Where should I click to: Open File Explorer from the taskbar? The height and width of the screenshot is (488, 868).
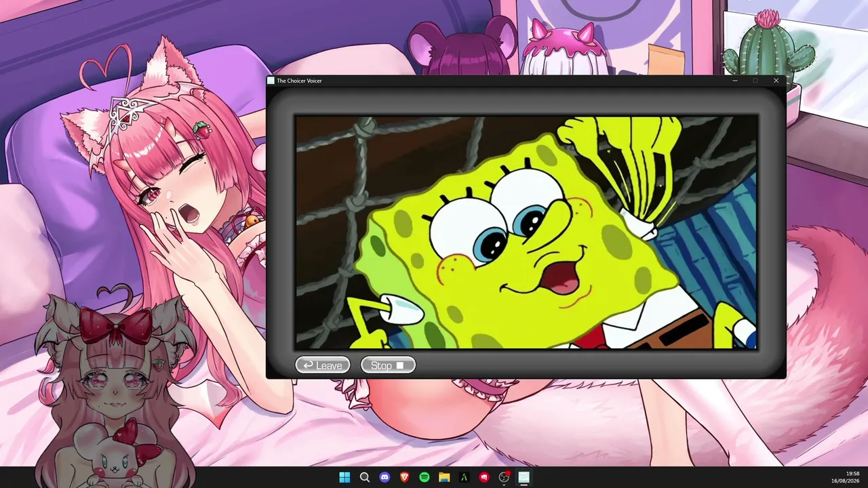444,477
